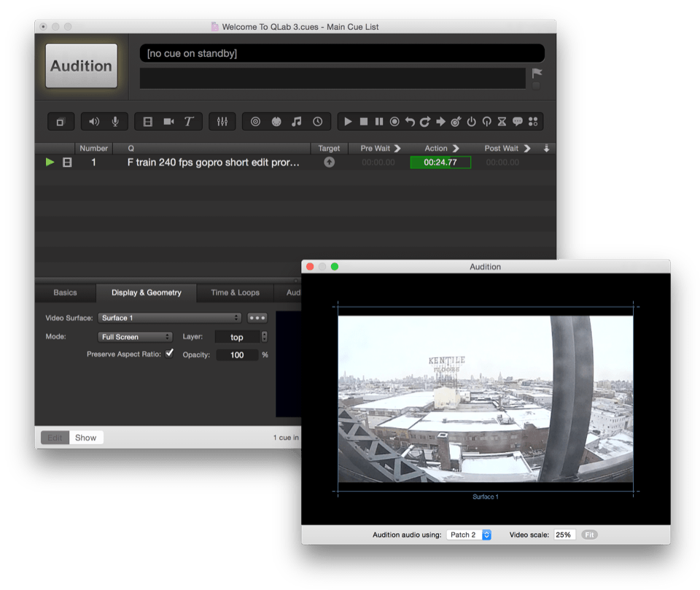Image resolution: width=700 pixels, height=590 pixels.
Task: Click the Fit video scale button
Action: (589, 535)
